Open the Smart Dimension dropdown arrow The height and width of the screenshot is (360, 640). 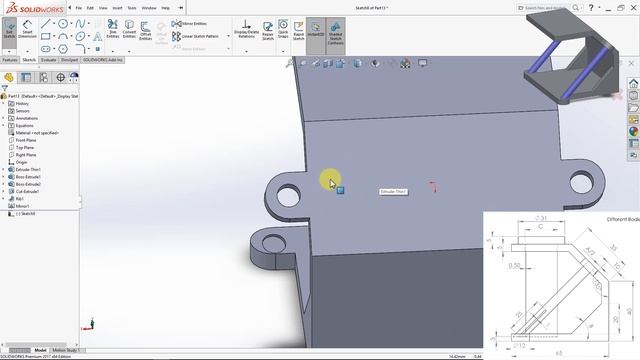27,52
